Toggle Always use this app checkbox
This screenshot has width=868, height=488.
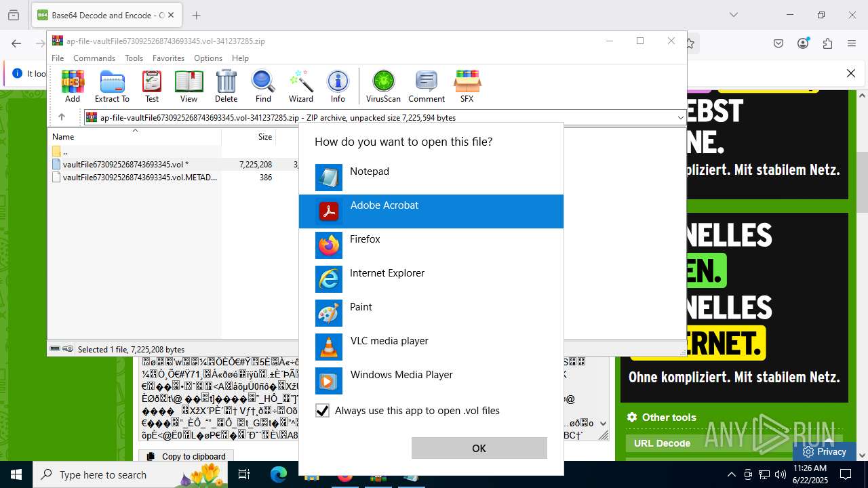coord(323,411)
